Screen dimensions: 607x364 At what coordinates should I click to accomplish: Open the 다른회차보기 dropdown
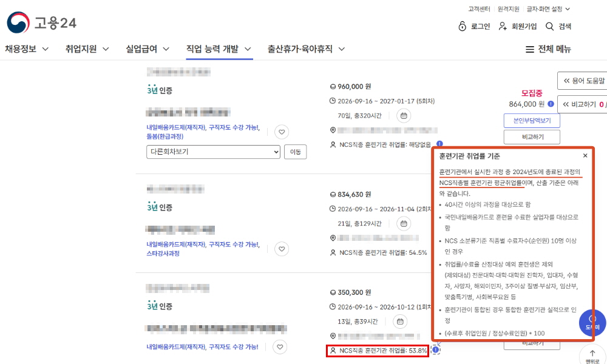[213, 152]
